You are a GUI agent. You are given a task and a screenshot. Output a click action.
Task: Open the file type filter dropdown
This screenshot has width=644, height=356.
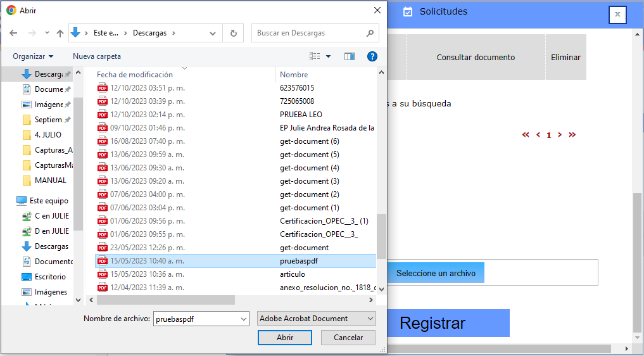[317, 319]
